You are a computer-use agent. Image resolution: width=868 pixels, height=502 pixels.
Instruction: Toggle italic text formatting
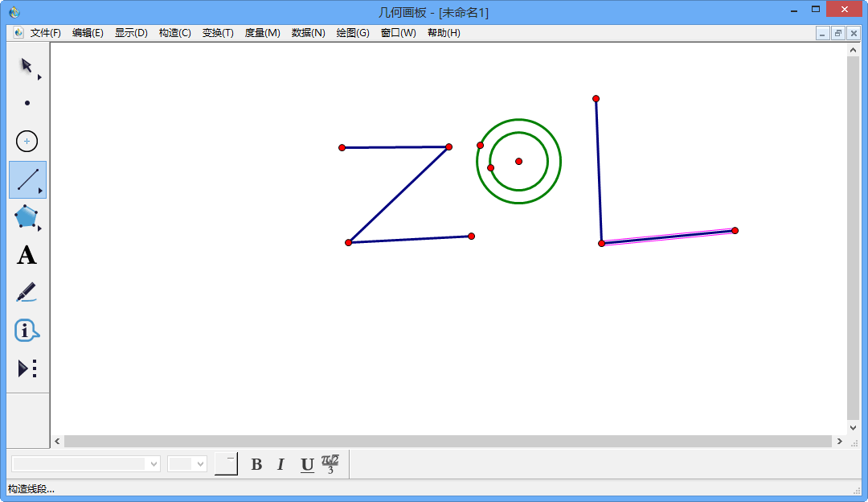pyautogui.click(x=280, y=464)
